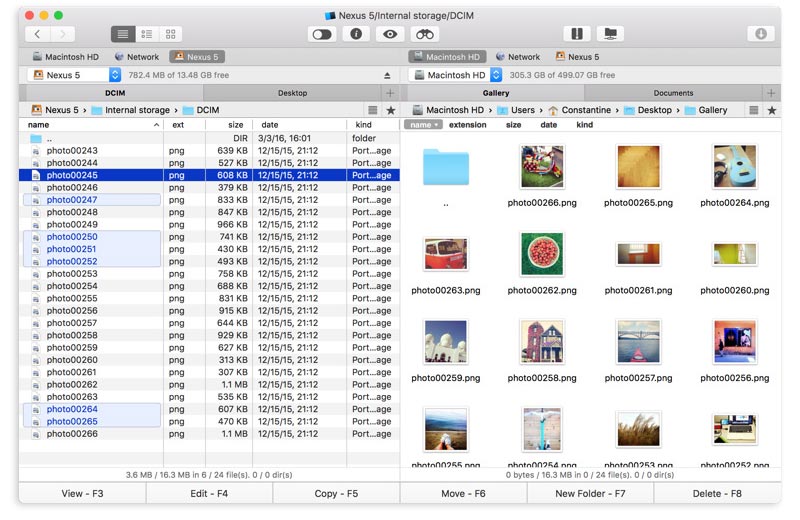Sort right pane by kind

(584, 125)
